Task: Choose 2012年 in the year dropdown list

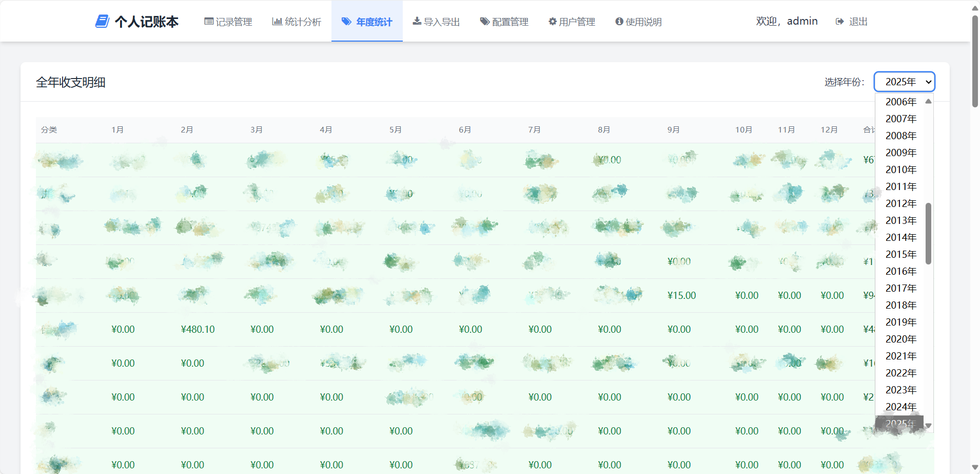Action: pos(901,203)
